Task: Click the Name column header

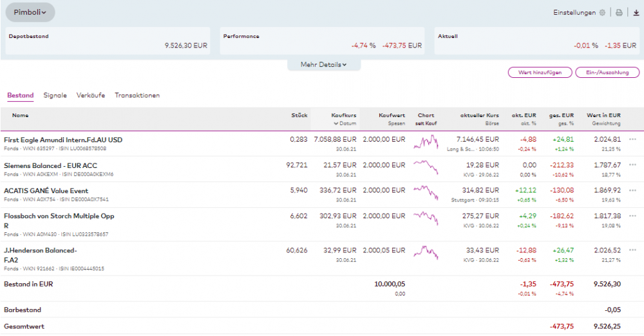Action: coord(20,115)
